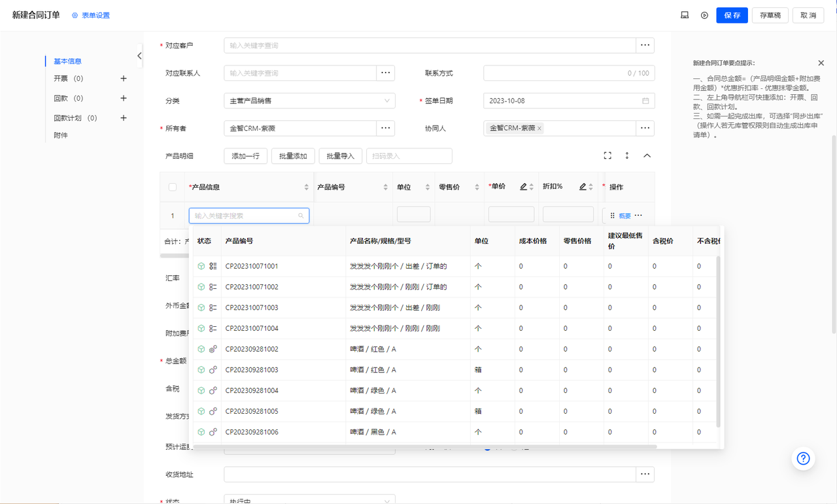The width and height of the screenshot is (837, 504).
Task: Click the 单价 batch edit pencil icon
Action: tap(523, 187)
